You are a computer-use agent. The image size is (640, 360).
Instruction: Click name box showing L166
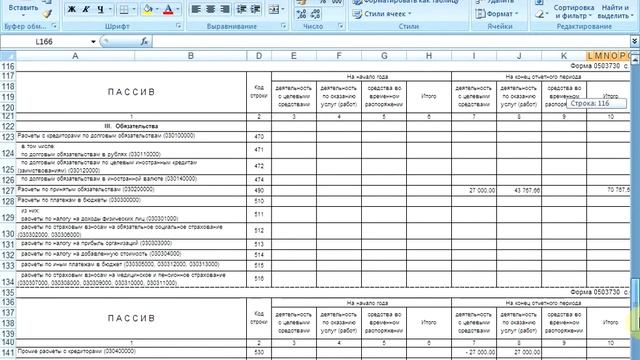click(x=44, y=42)
